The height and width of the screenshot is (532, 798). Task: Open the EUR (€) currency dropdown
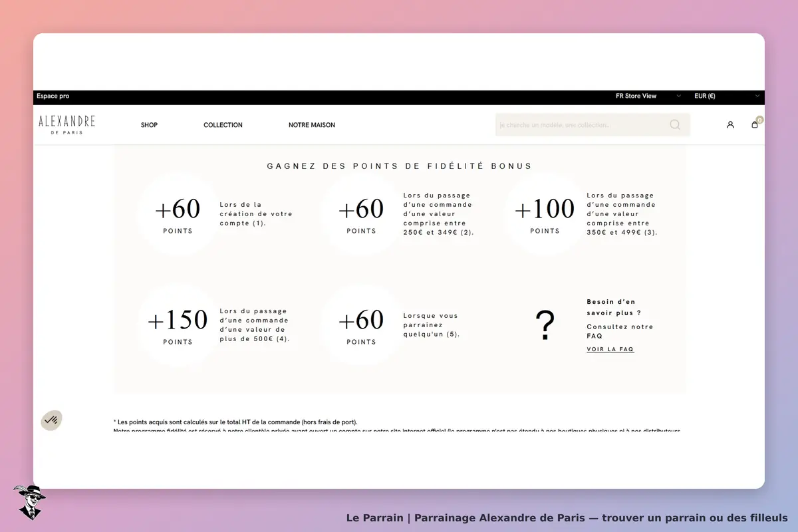[x=727, y=96]
